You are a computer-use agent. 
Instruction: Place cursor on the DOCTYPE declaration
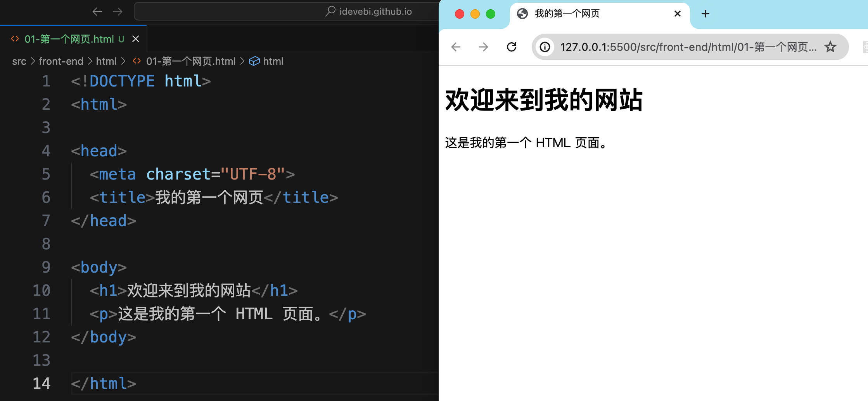[141, 81]
